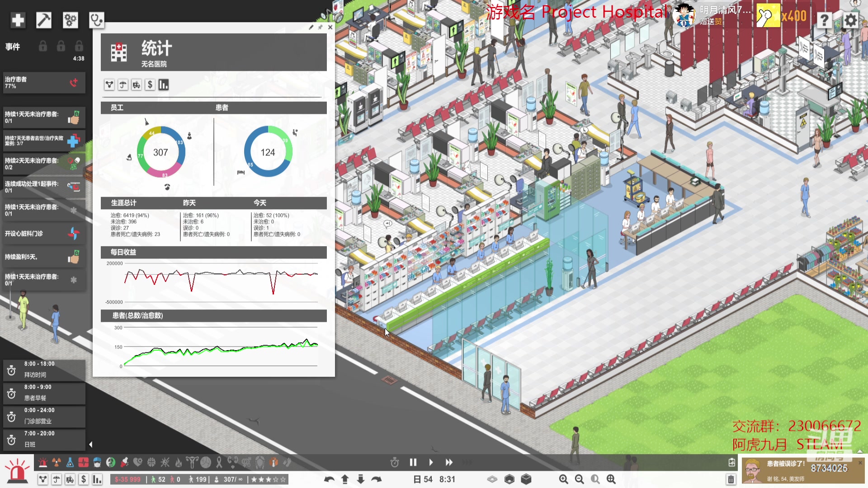
Task: Click the pencil rename icon on statistics panel
Action: 311,27
